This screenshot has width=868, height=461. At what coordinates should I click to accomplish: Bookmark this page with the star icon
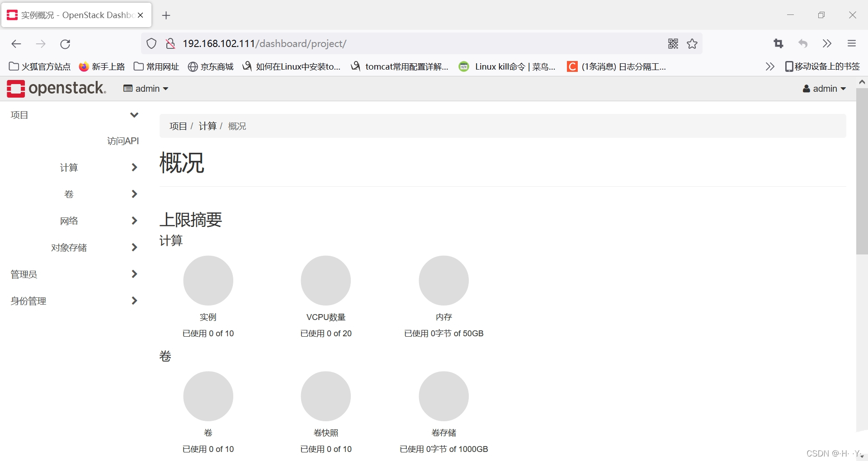pos(692,43)
